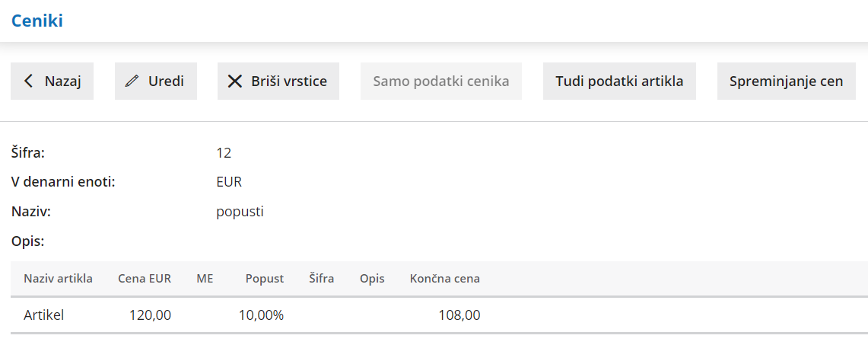Open Spreminjanje cen

click(786, 81)
